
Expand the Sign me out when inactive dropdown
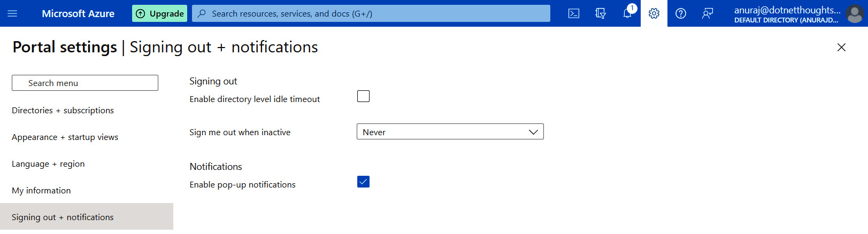450,131
